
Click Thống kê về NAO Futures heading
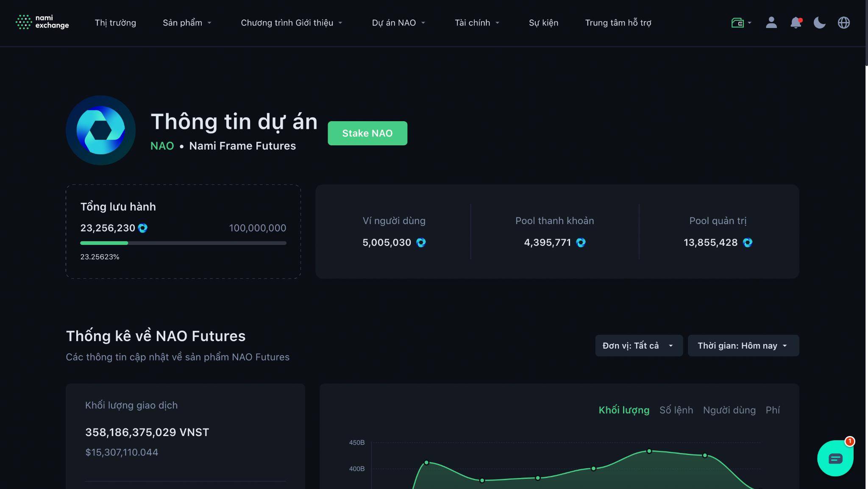(x=156, y=336)
